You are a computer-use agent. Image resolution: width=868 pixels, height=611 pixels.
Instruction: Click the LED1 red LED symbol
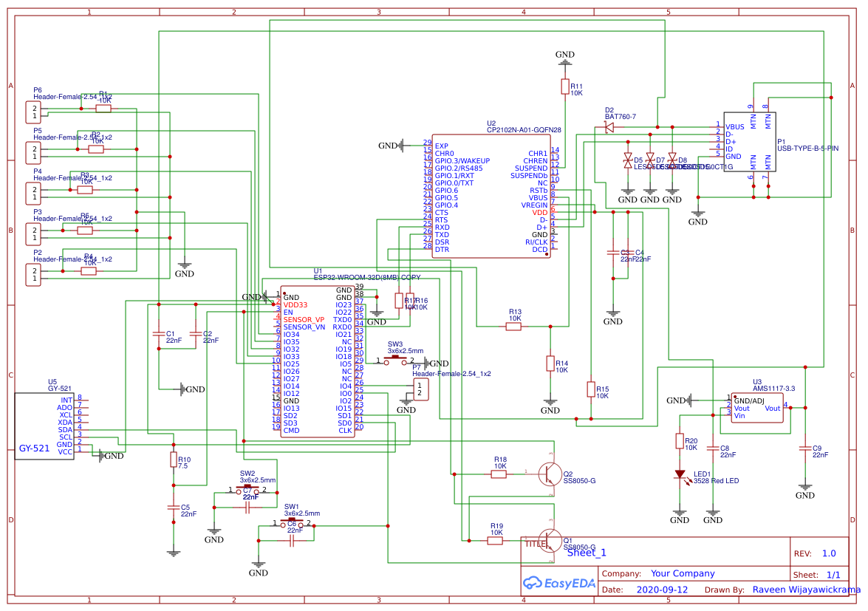click(680, 475)
